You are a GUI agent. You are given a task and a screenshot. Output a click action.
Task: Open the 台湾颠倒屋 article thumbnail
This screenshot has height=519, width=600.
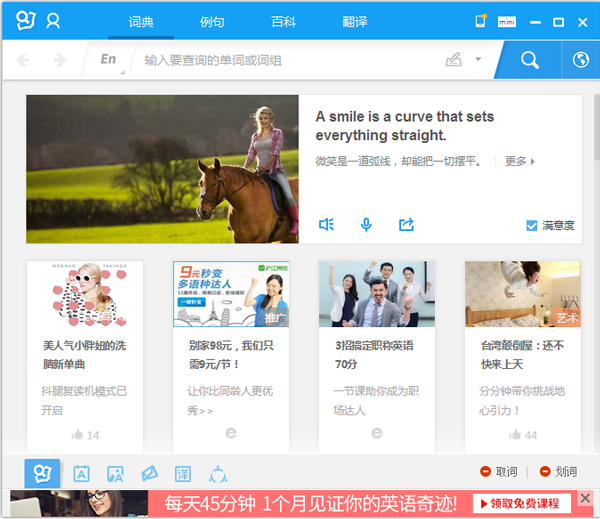click(x=522, y=294)
